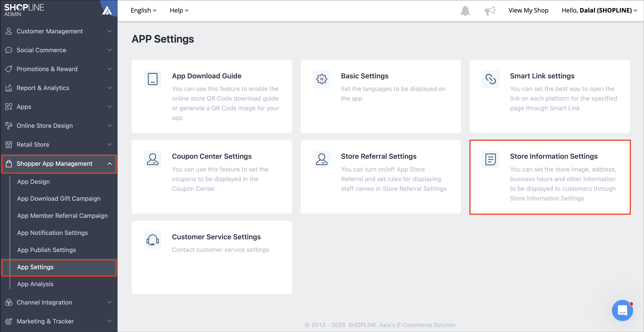Screen dimensions: 644x332
Task: Open App Design submenu item
Action: (x=34, y=182)
